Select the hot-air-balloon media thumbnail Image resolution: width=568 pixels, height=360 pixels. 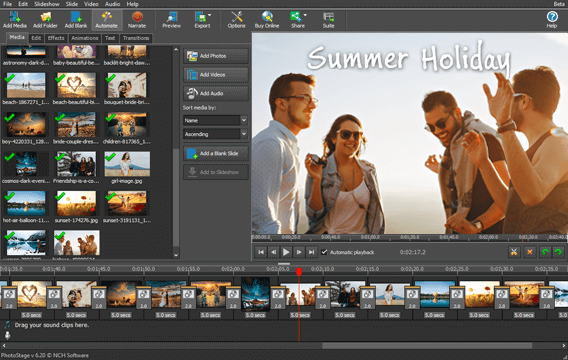[x=26, y=204]
